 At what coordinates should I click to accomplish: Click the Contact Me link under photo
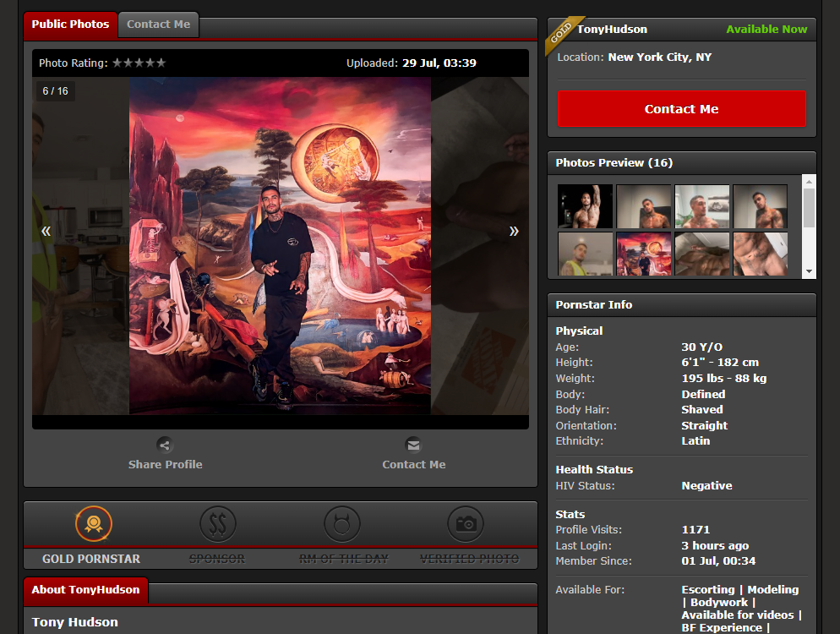pyautogui.click(x=413, y=465)
